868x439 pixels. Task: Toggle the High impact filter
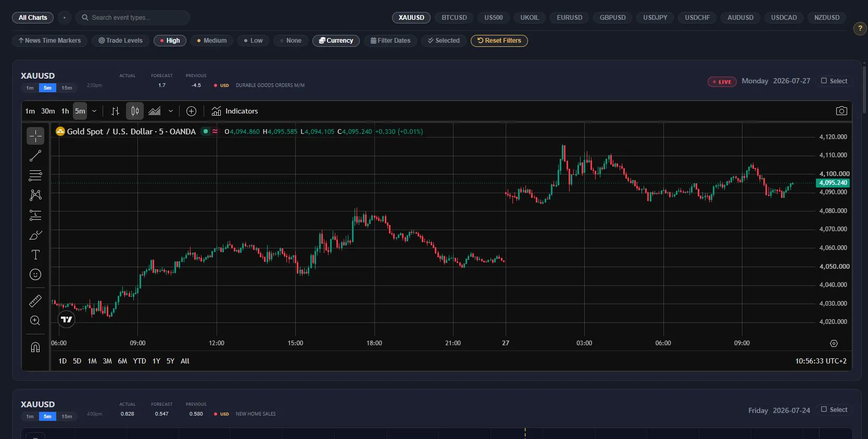click(x=170, y=41)
